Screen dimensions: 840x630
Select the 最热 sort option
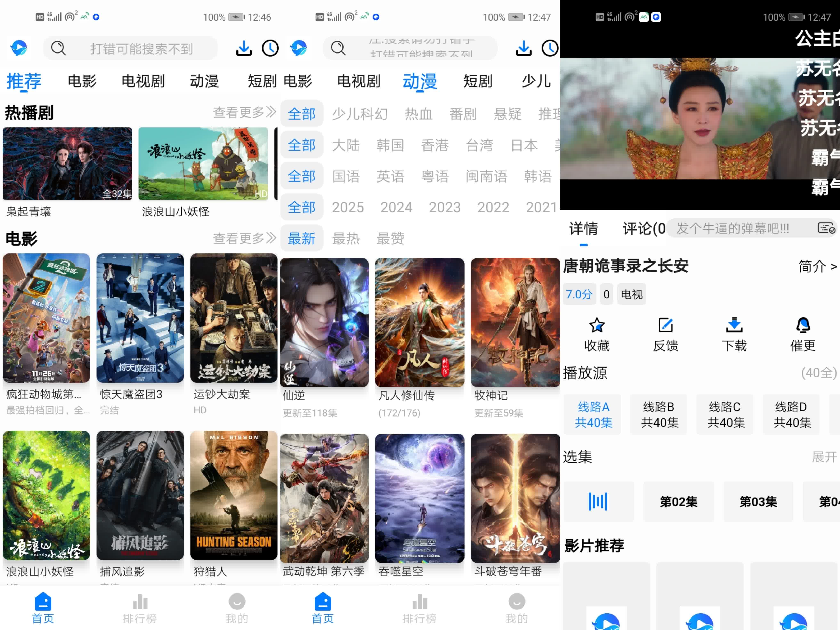[346, 239]
